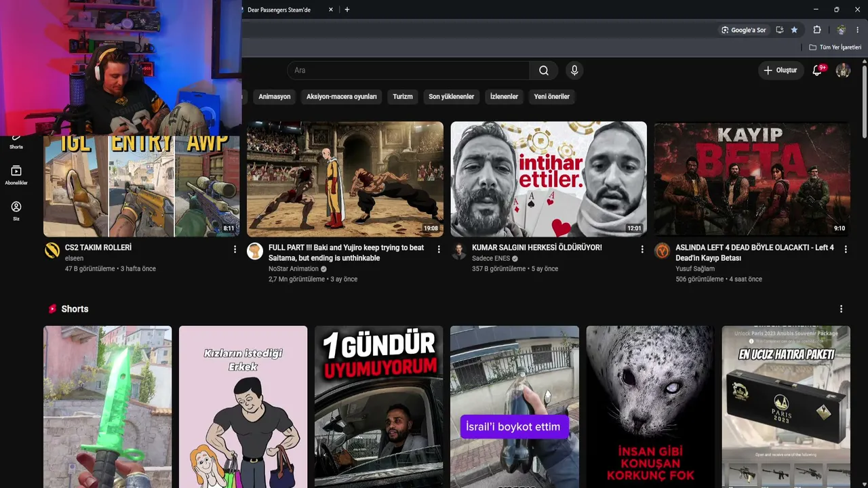
Task: Visit the elseen channel name link
Action: (x=75, y=258)
